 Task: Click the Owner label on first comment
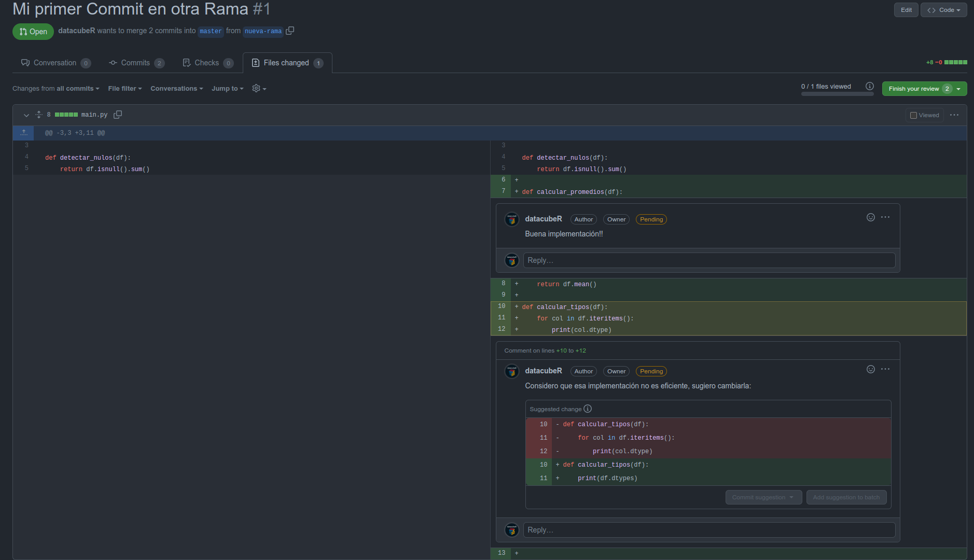pos(616,219)
